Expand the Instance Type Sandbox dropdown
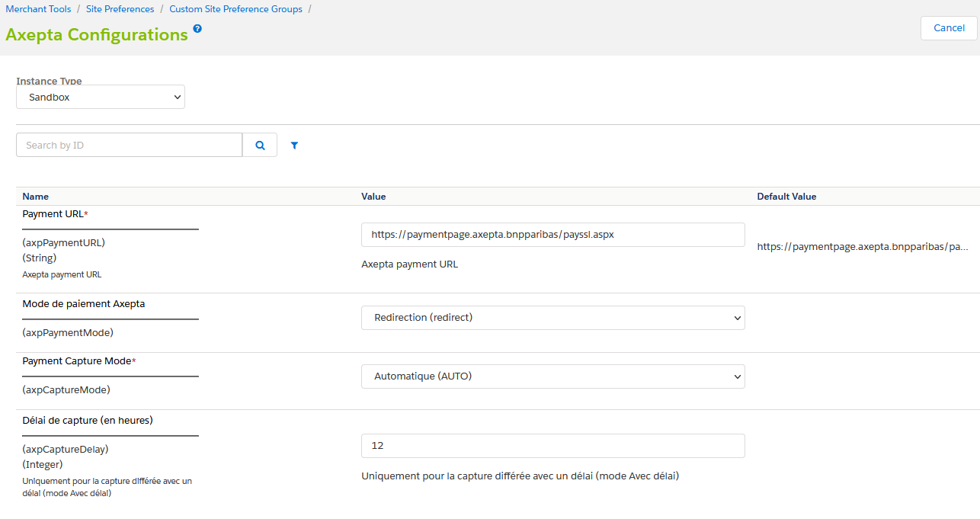Screen dimensions: 980x519 [x=101, y=98]
